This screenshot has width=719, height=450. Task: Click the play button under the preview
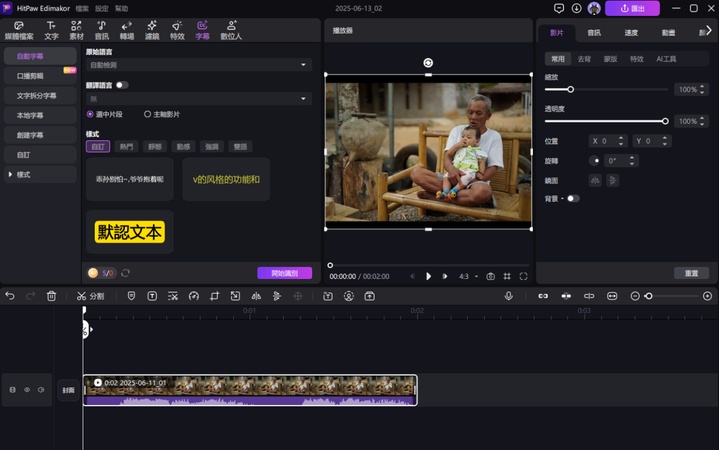click(428, 276)
